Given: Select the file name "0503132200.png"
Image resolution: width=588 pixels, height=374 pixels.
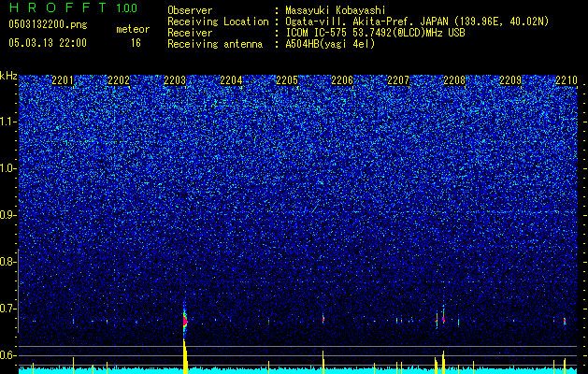Looking at the screenshot, I should pos(48,25).
